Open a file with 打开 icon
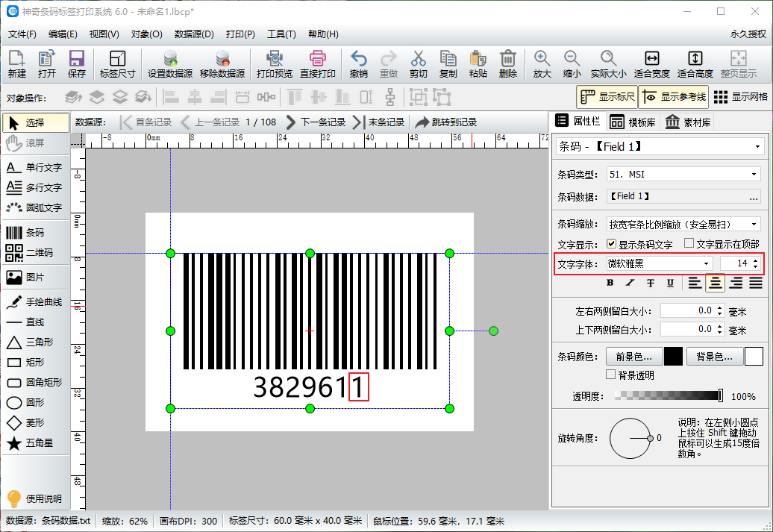 pyautogui.click(x=46, y=64)
